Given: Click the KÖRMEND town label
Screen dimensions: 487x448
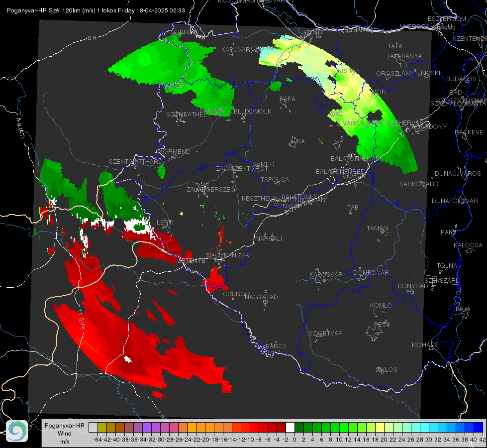Looking at the screenshot, I should point(175,152).
